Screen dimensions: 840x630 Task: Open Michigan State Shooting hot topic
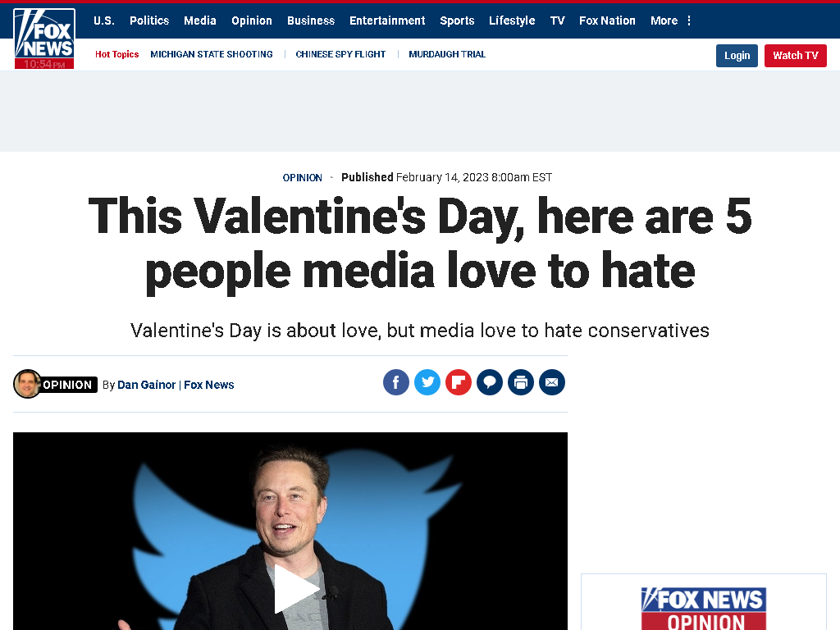(212, 54)
